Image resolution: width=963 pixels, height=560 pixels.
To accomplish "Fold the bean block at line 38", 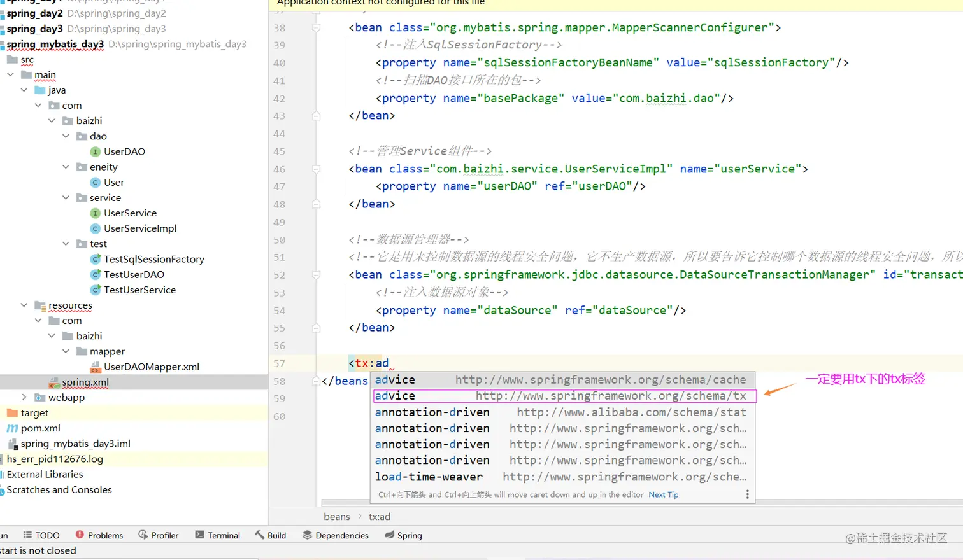I will point(316,28).
